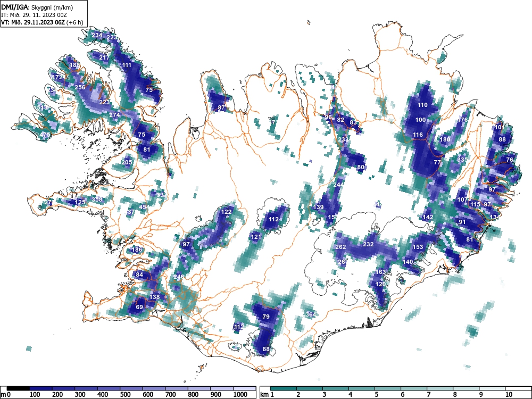The image size is (532, 399).
Task: Click the '1000' label on the meter legend
Action: click(x=240, y=395)
